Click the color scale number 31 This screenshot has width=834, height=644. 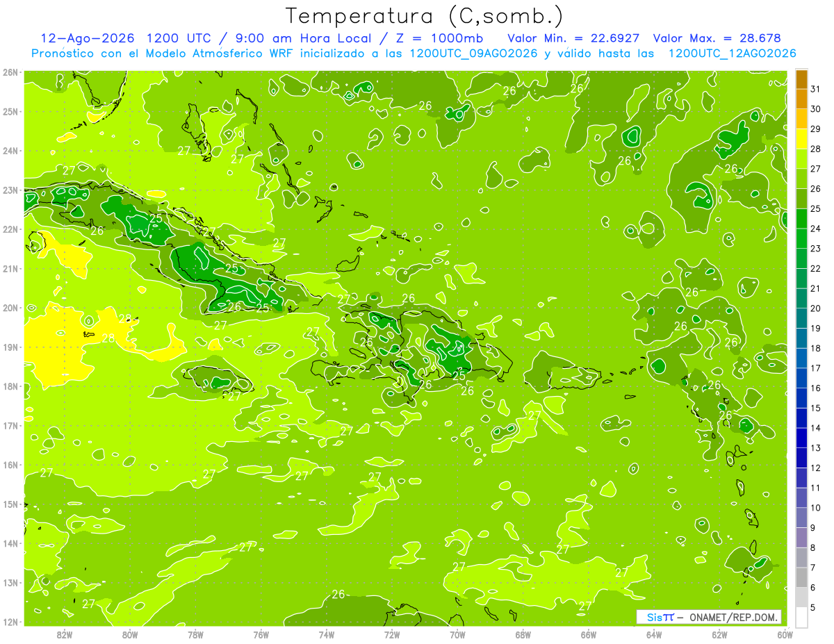click(x=816, y=89)
